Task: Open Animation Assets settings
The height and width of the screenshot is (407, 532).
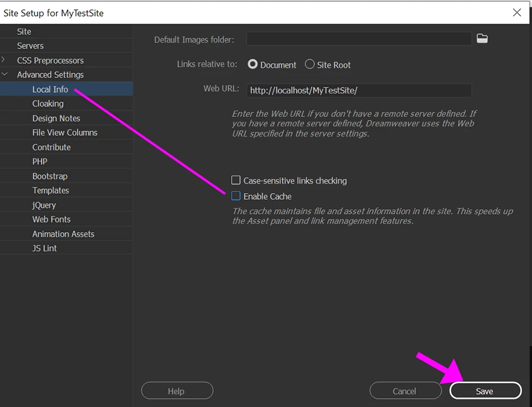Action: coord(66,234)
